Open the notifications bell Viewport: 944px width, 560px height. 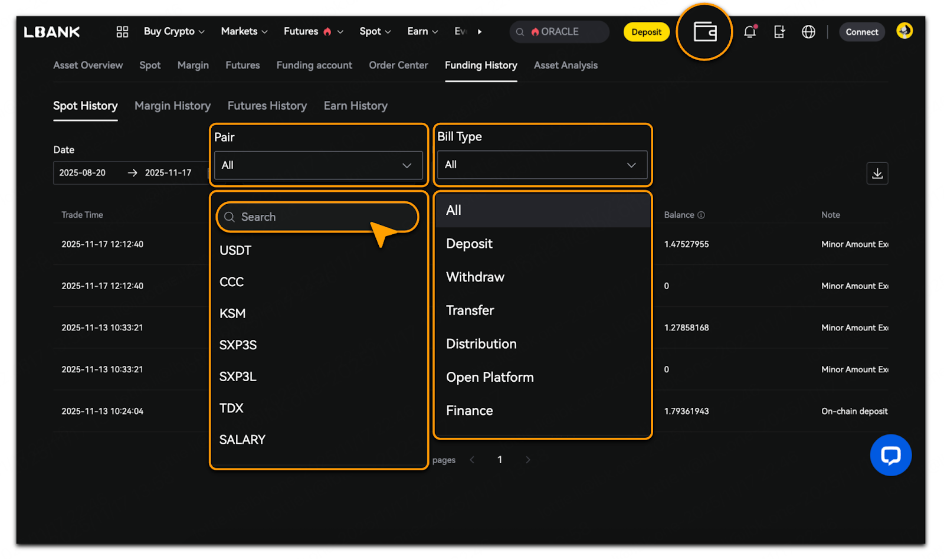750,32
